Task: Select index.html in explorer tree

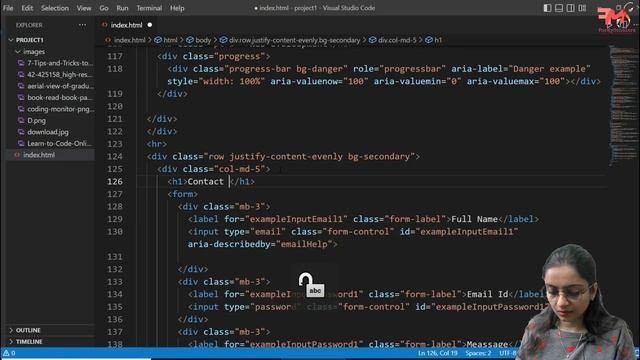Action: click(39, 155)
